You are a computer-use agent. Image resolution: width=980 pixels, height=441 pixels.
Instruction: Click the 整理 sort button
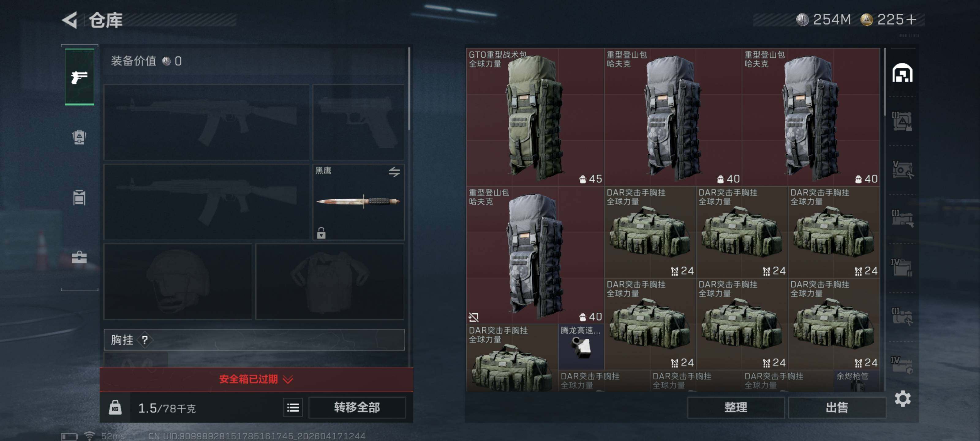coord(736,408)
